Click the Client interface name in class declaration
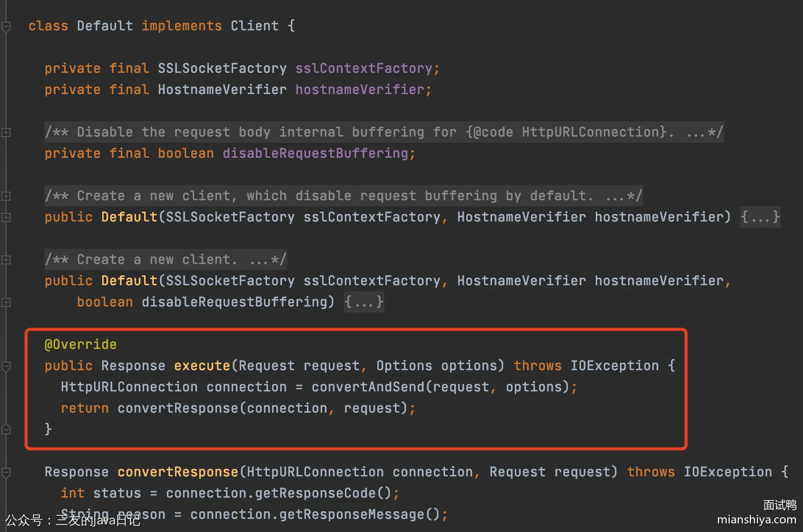This screenshot has height=532, width=803. 254,26
